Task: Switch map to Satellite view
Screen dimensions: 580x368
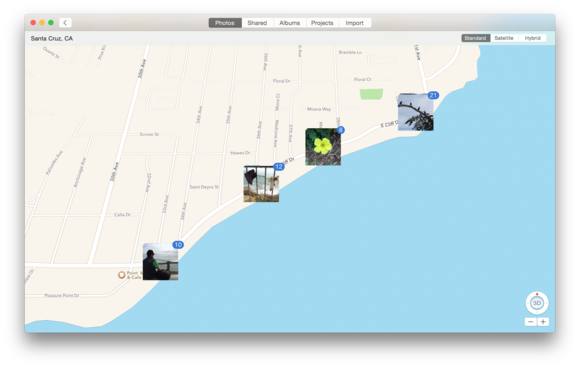Action: 504,38
